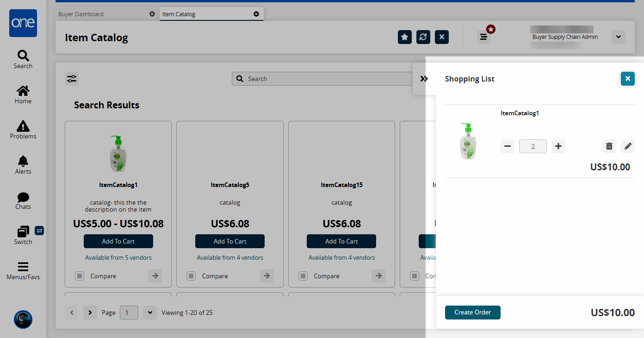Open Menus/Favs hamburger menu
The image size is (644, 338).
[23, 270]
